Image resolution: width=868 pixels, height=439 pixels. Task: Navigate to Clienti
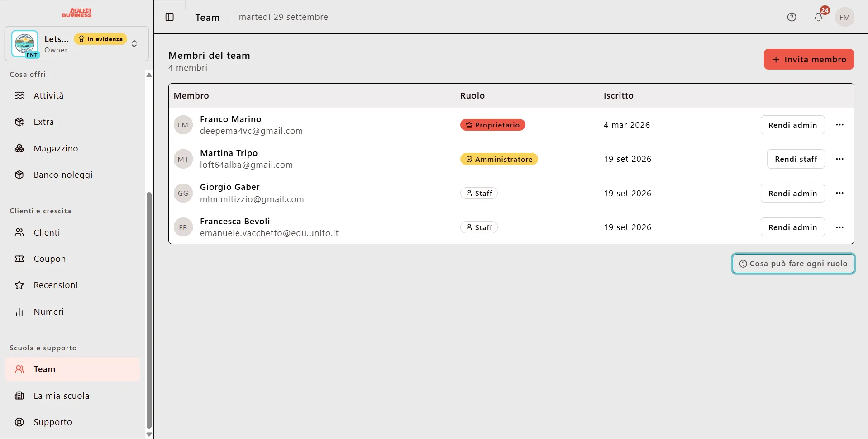72,232
